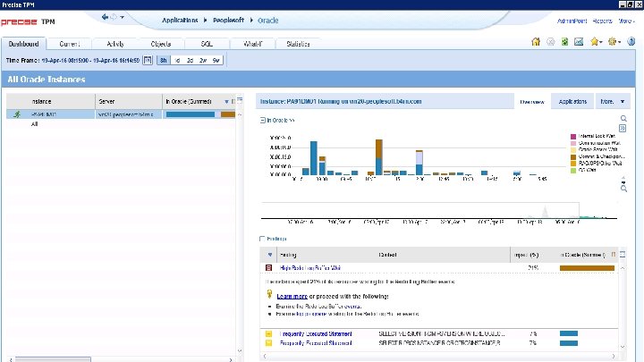Click the envelope email icon
The image size is (644, 362).
coord(579,42)
